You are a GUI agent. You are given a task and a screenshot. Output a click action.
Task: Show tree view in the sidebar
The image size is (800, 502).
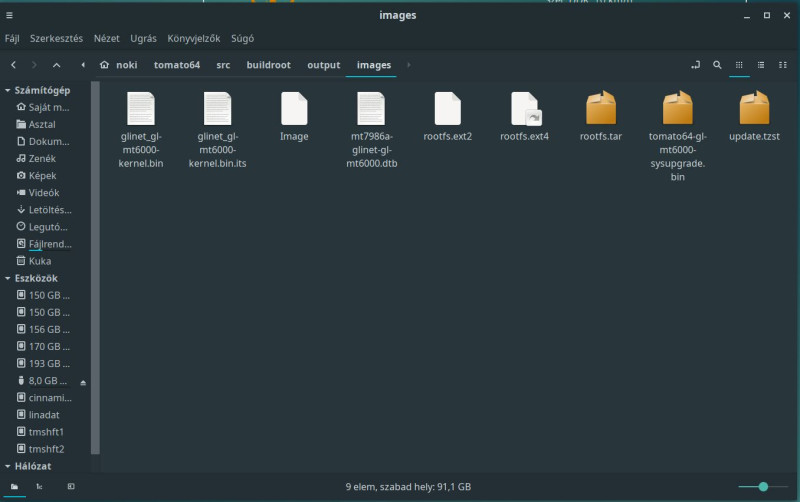pos(39,486)
